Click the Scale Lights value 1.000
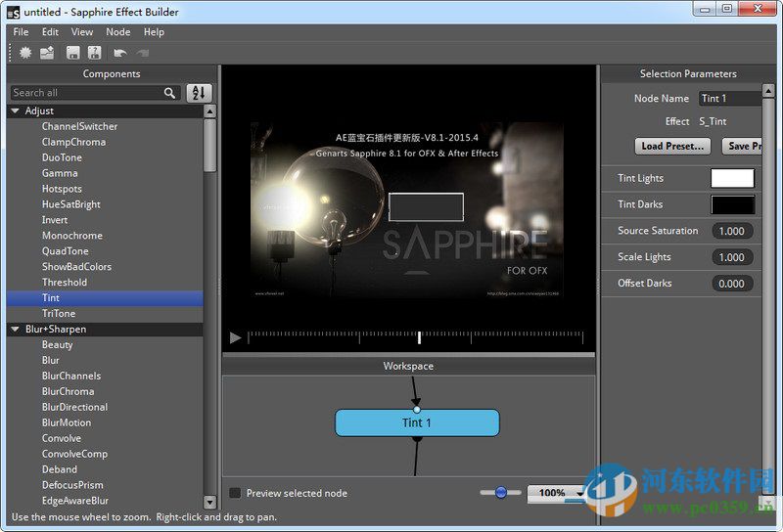Screen dimensions: 783x532 point(731,257)
